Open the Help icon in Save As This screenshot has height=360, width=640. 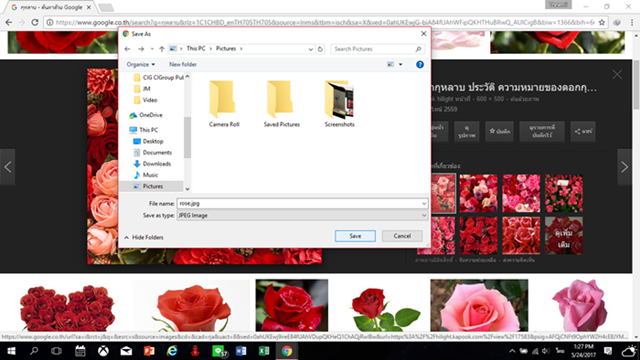click(420, 64)
